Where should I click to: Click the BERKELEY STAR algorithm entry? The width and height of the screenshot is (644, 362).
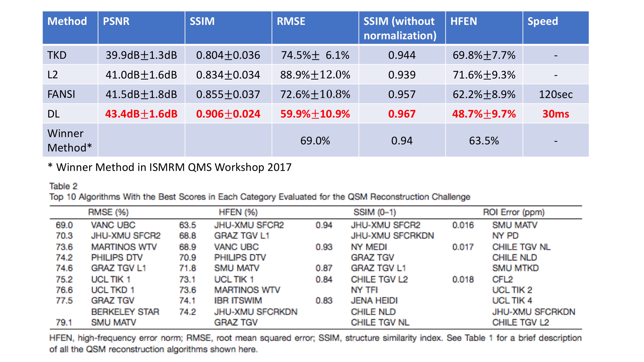tap(125, 312)
